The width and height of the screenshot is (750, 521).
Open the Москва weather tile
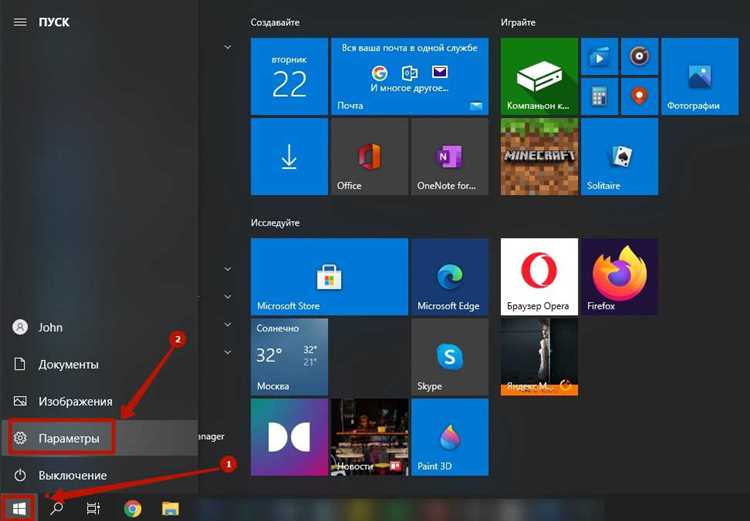[289, 357]
